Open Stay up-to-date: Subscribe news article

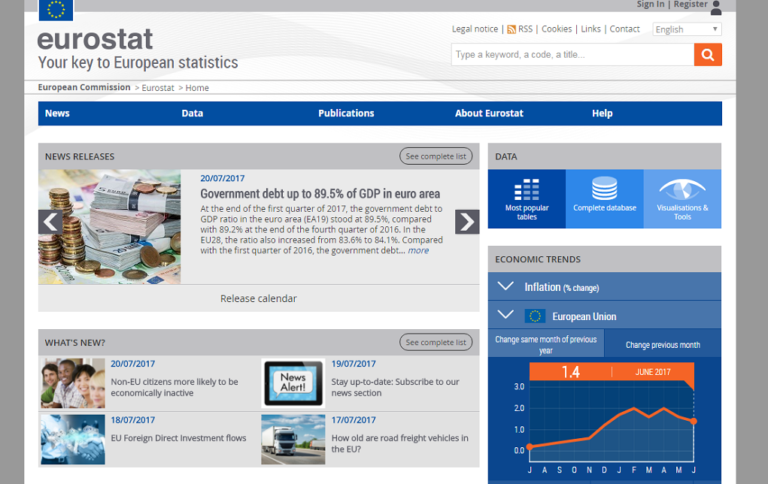(395, 387)
